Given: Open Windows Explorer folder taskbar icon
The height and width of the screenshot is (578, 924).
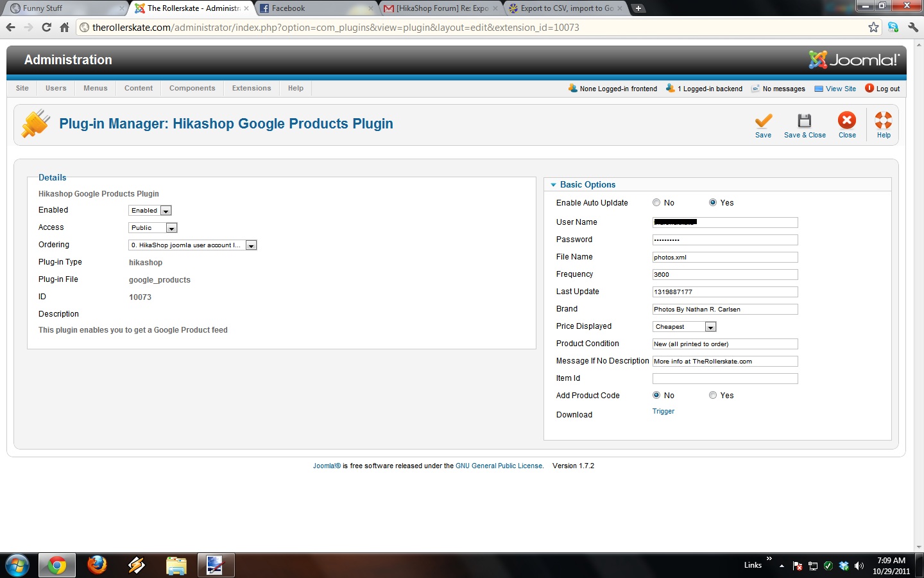Looking at the screenshot, I should pyautogui.click(x=176, y=566).
